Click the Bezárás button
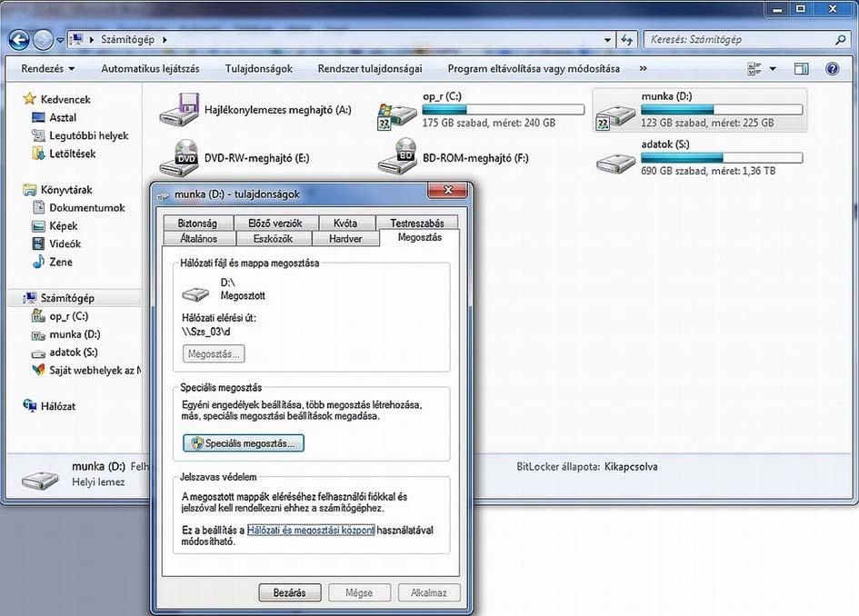The image size is (859, 616). 289,592
